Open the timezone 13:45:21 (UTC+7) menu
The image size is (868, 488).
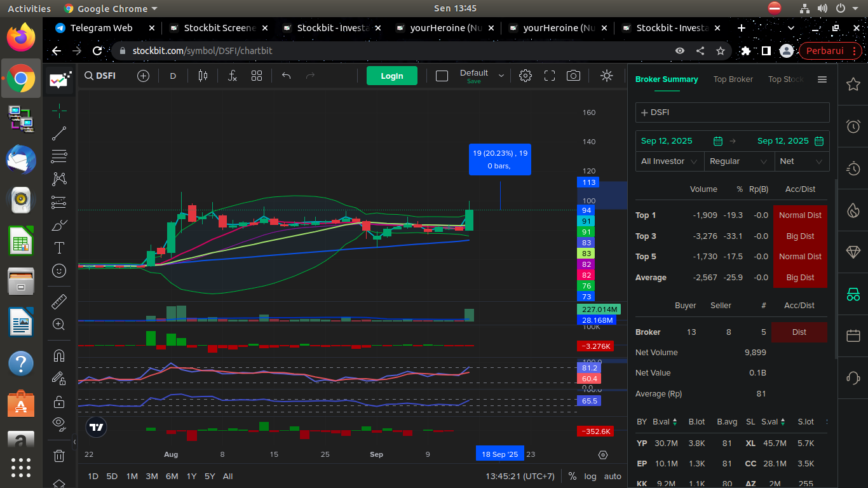point(520,476)
